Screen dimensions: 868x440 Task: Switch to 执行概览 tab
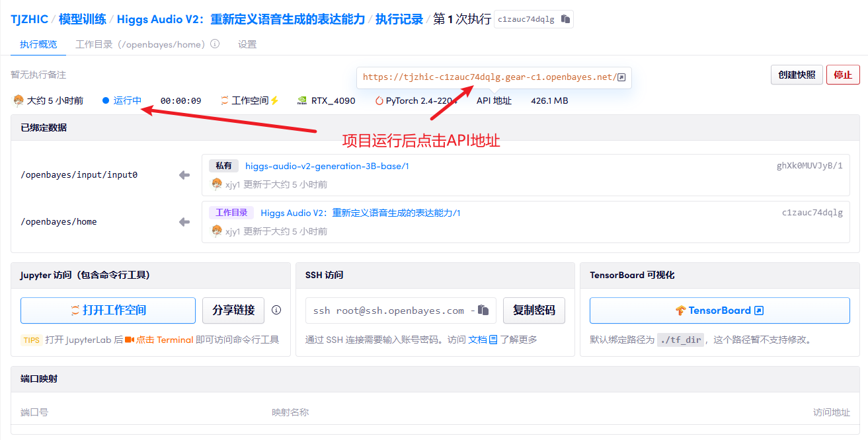(x=38, y=44)
